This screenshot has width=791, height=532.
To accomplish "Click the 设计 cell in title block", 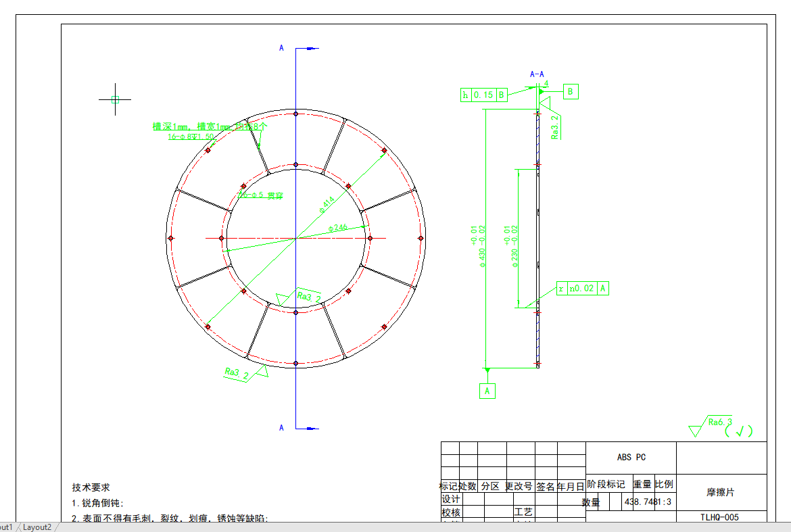I will (x=451, y=499).
